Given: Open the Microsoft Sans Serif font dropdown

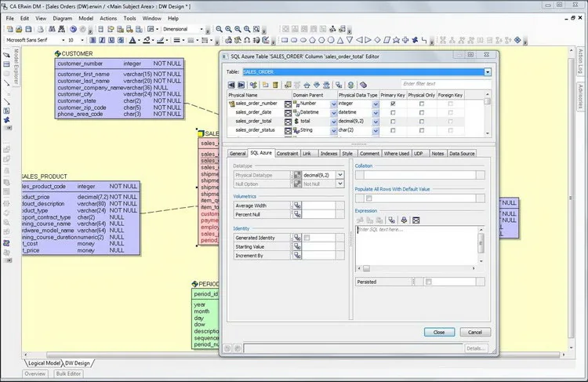Looking at the screenshot, I should (63, 40).
